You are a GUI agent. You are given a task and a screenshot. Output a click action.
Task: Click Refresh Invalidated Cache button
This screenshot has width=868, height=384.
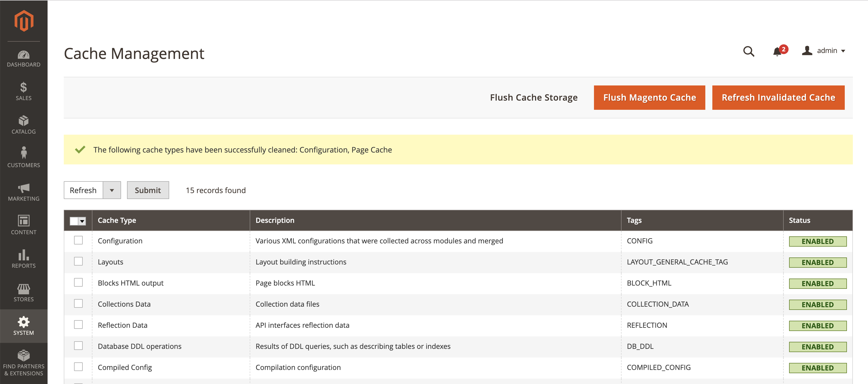[778, 97]
